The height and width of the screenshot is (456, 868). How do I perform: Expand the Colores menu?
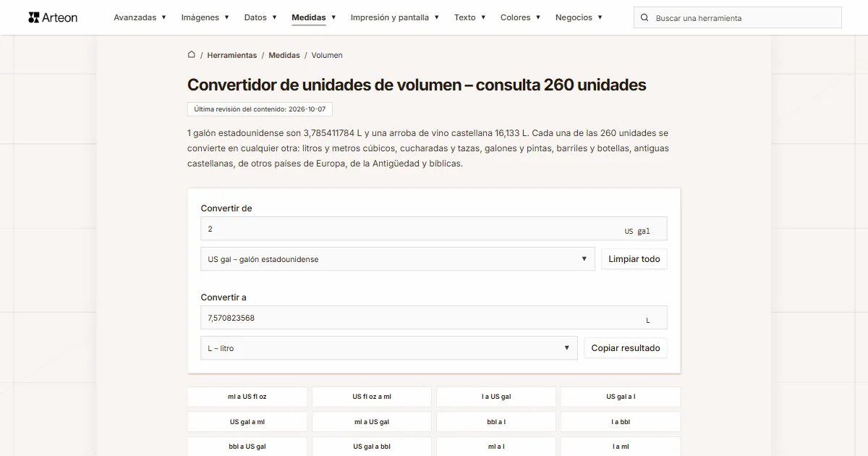(521, 17)
